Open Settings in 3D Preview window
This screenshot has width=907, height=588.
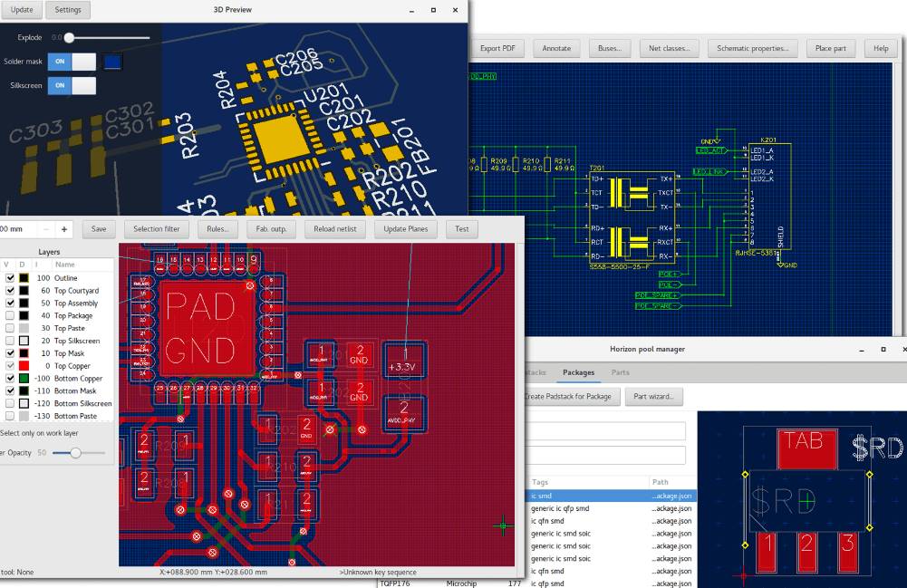point(68,9)
